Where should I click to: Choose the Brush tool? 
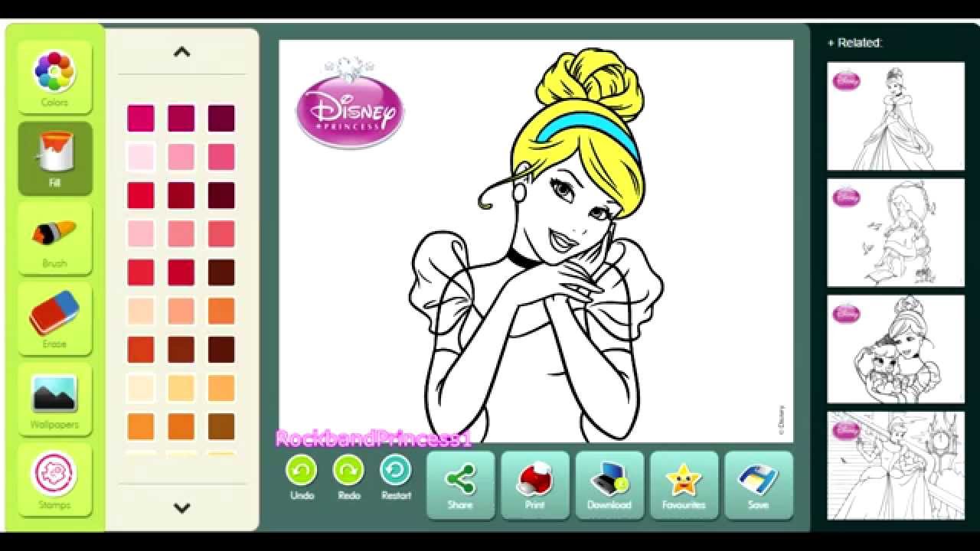click(54, 239)
